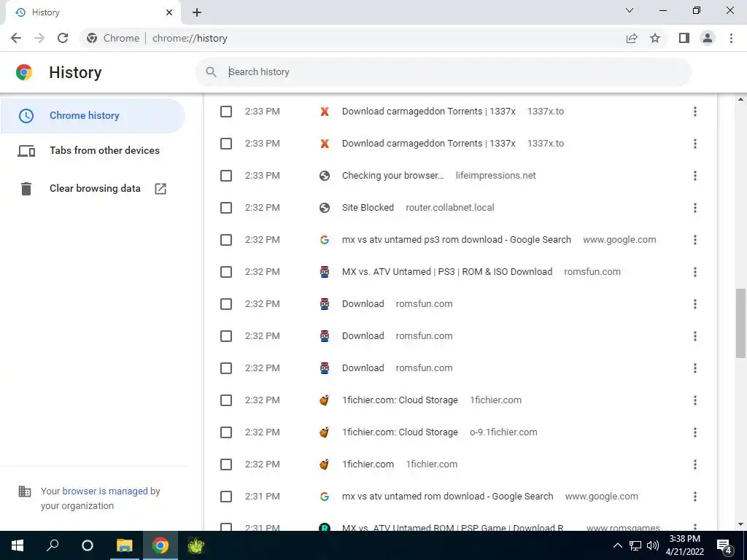Click the Chrome logo beside History heading
The image size is (747, 560).
(24, 72)
